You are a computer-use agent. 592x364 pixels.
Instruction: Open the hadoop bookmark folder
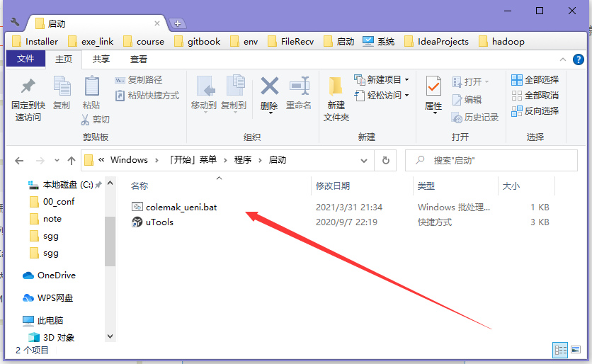point(501,42)
